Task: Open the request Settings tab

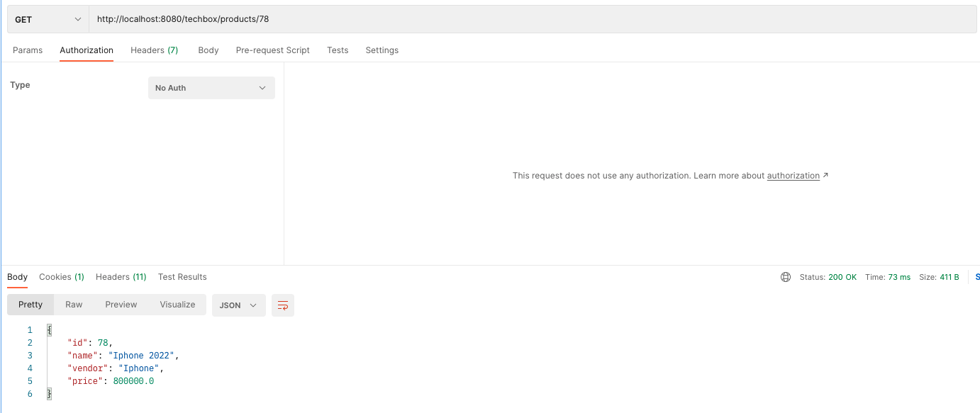Action: pos(382,50)
